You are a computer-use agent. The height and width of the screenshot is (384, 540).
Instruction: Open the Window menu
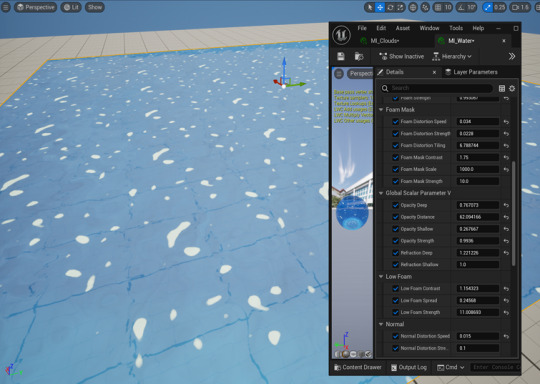tap(429, 28)
